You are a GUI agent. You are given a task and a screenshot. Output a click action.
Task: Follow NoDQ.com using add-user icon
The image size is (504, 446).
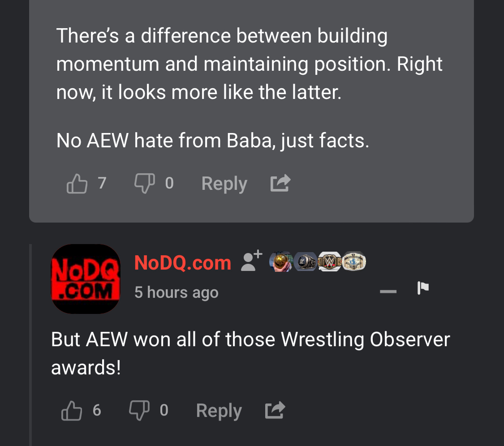pos(252,261)
